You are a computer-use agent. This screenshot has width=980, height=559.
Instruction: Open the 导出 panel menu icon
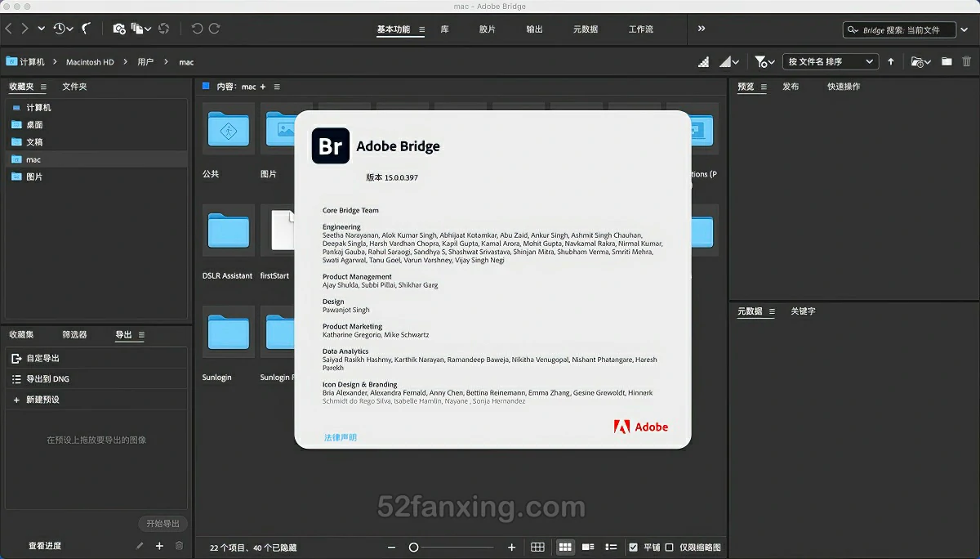coord(141,335)
